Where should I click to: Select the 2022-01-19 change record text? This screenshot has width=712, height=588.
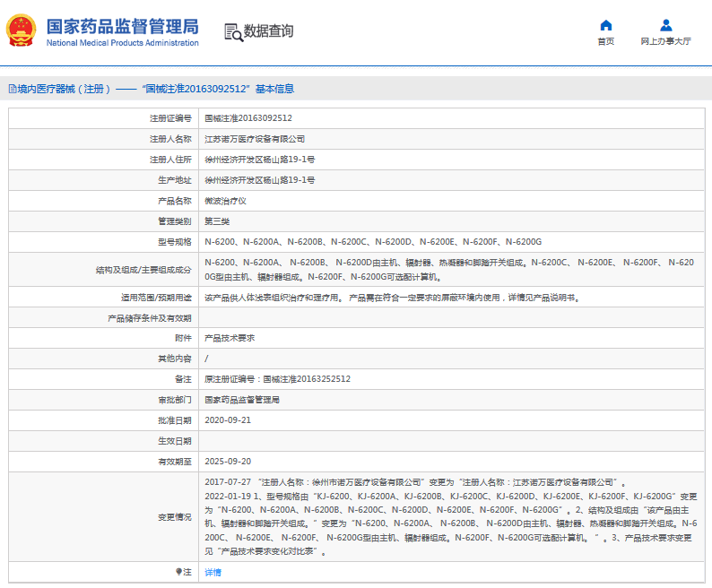(x=451, y=523)
